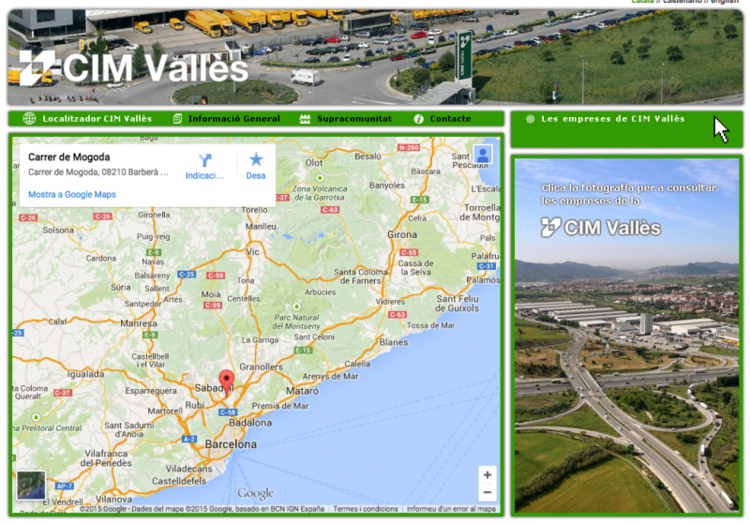Click Blanes label on the map
This screenshot has height=523, width=750.
(394, 343)
